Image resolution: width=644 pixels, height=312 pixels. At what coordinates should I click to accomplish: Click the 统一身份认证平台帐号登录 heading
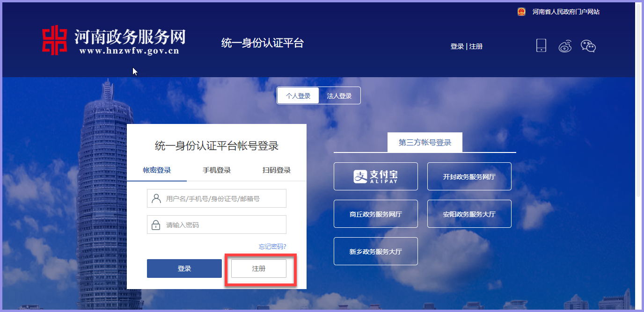click(x=217, y=145)
